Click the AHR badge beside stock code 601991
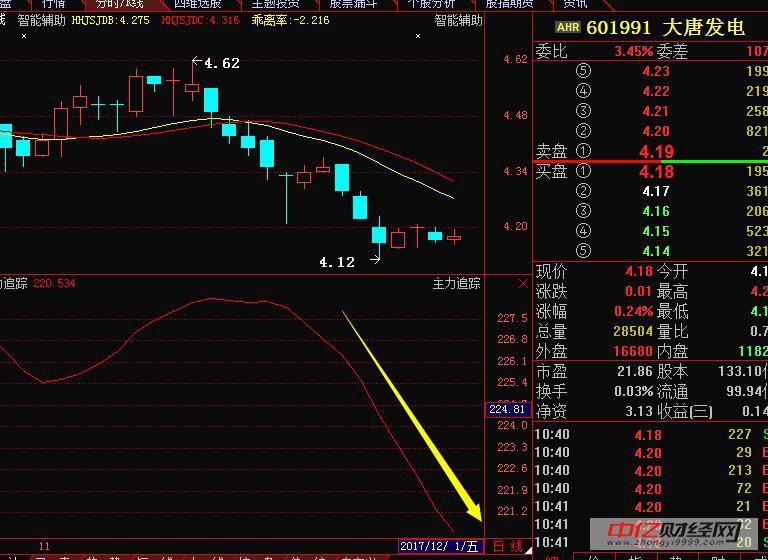768x560 pixels. click(567, 28)
